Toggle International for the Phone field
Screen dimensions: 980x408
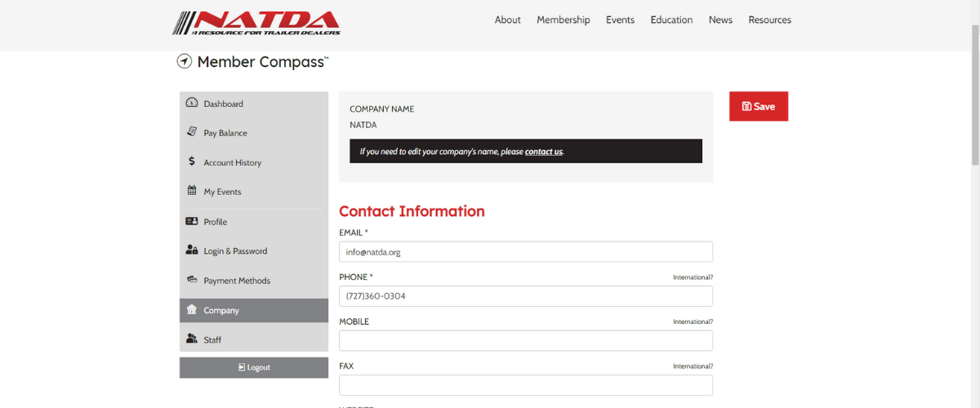[x=693, y=277]
